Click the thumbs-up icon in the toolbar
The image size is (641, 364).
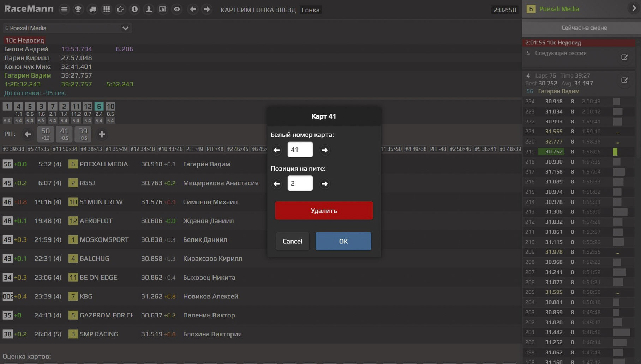[x=120, y=10]
